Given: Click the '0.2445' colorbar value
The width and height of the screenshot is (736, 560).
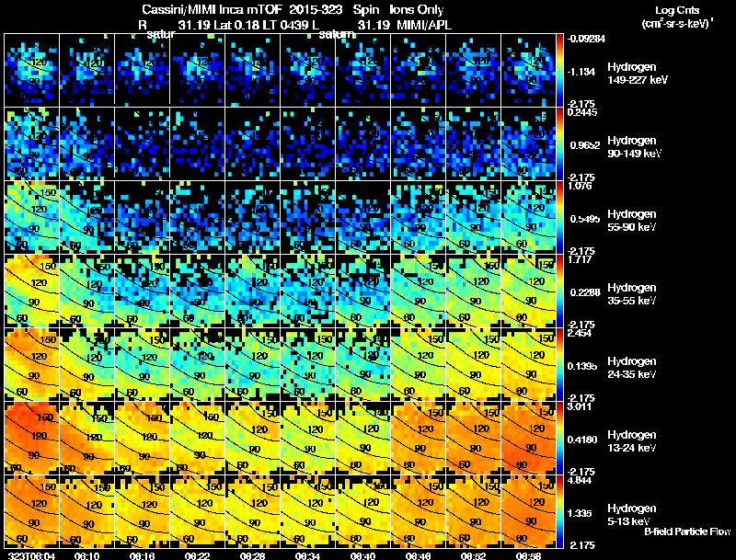Looking at the screenshot, I should pos(582,112).
